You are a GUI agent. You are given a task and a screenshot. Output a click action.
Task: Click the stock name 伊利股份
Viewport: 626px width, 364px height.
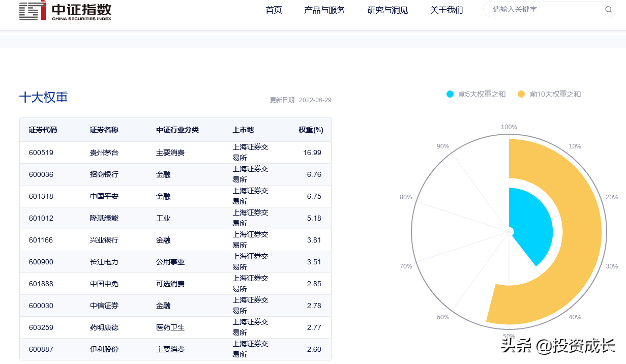[x=104, y=349]
